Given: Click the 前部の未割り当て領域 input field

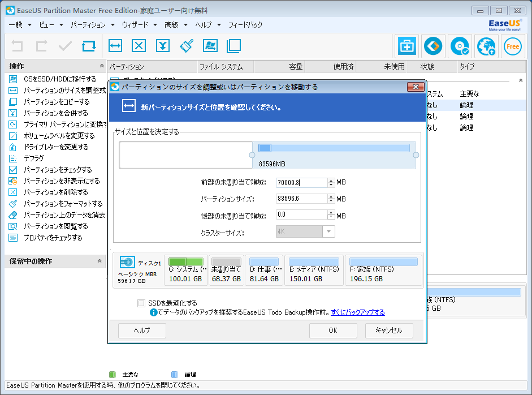Looking at the screenshot, I should click(302, 183).
